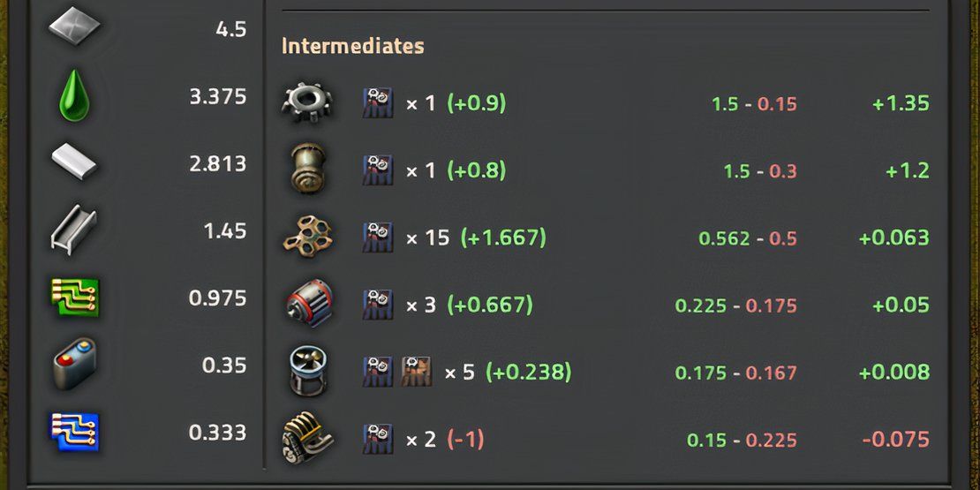Click the blue circuit board icon
This screenshot has width=980, height=490.
[74, 432]
